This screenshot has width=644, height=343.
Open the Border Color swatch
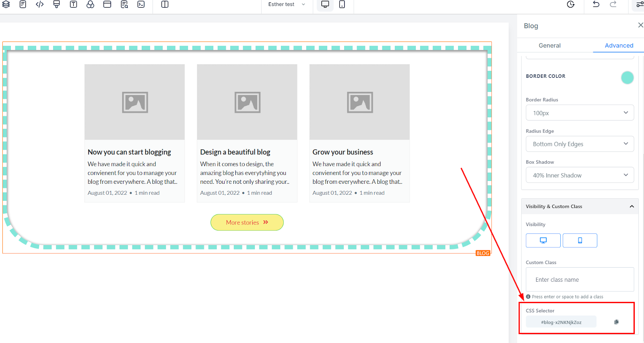click(x=627, y=77)
